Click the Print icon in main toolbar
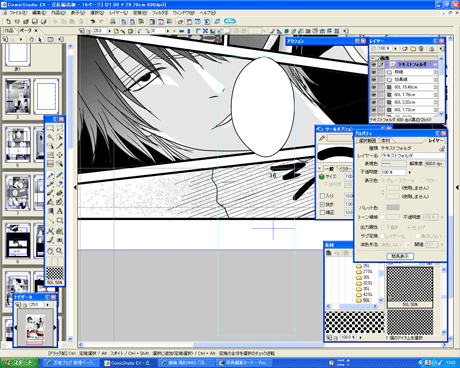This screenshot has width=460, height=368. point(113,21)
